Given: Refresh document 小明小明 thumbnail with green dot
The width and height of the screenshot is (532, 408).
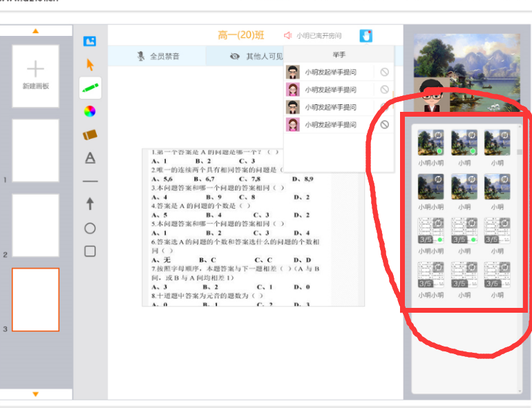Looking at the screenshot, I should 438,223.
